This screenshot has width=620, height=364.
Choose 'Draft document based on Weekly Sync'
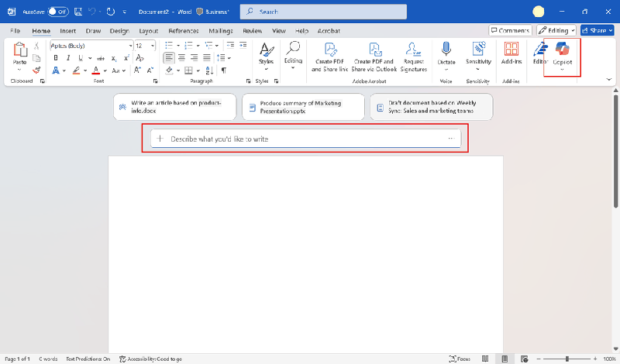pos(432,107)
